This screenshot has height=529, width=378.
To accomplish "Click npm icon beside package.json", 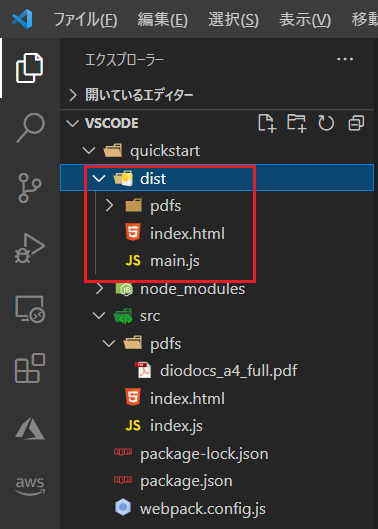I will (123, 480).
